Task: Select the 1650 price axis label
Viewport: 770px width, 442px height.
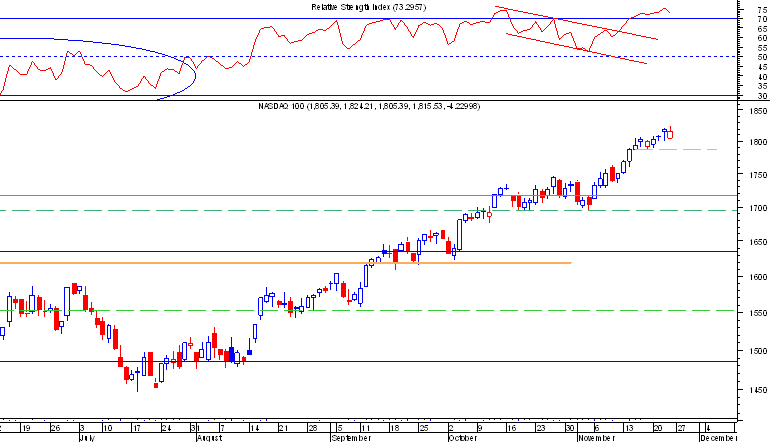Action: pos(758,242)
